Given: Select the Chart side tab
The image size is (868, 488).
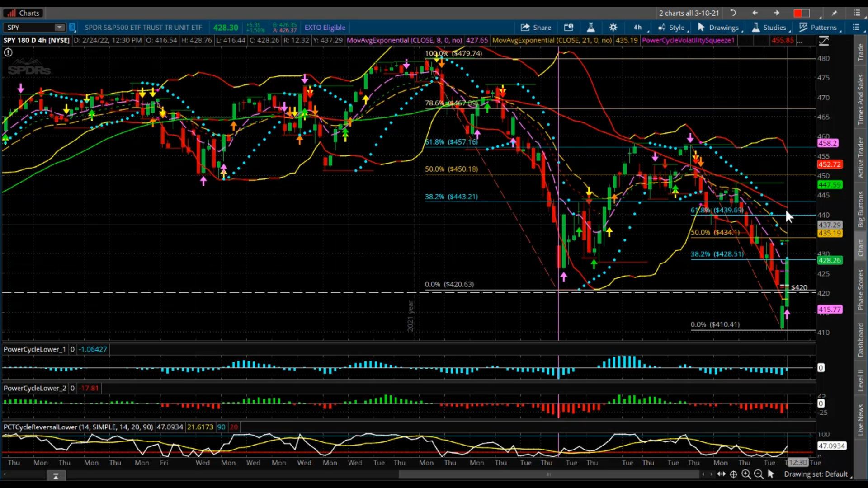Looking at the screenshot, I should point(860,248).
